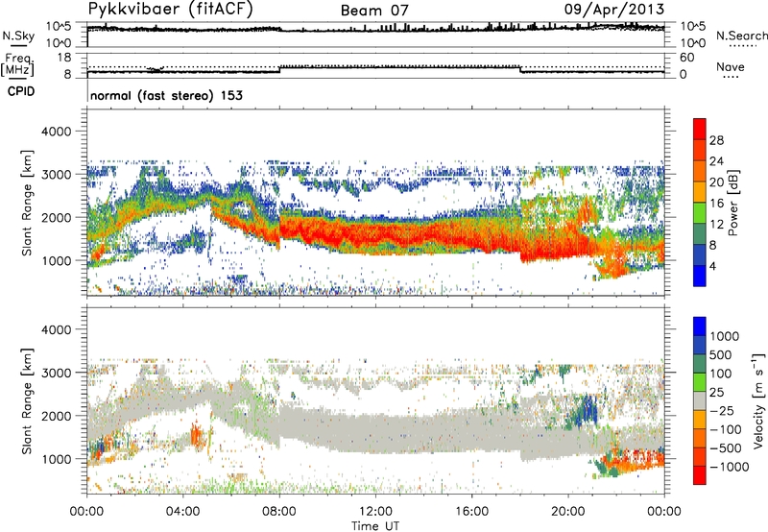768x532 pixels.
Task: Click the 4000 tick of power panel
Action: tap(56, 132)
